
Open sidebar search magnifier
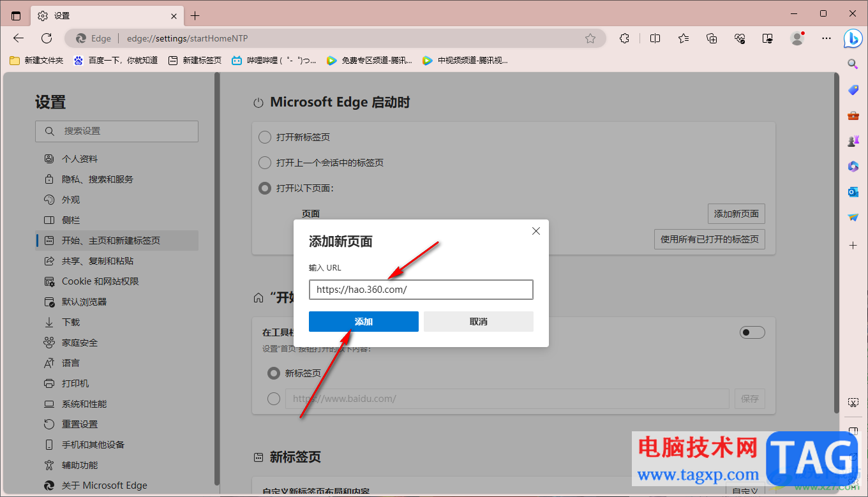pos(853,64)
